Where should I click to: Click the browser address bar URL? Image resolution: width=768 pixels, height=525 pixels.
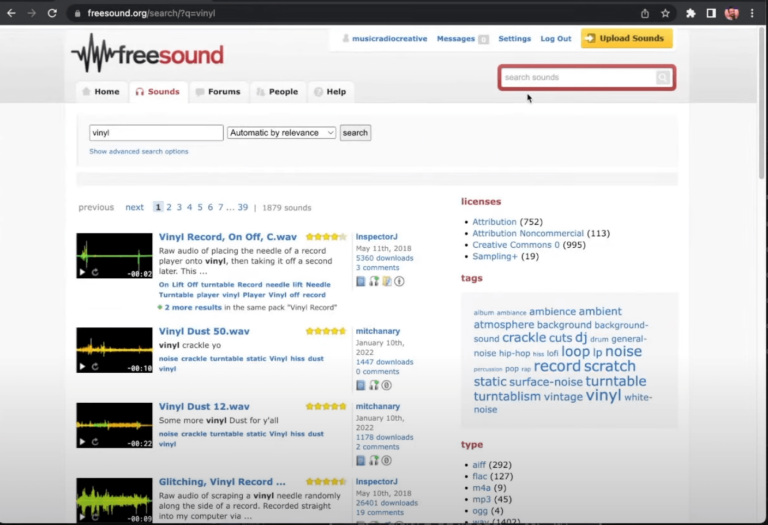tap(151, 13)
